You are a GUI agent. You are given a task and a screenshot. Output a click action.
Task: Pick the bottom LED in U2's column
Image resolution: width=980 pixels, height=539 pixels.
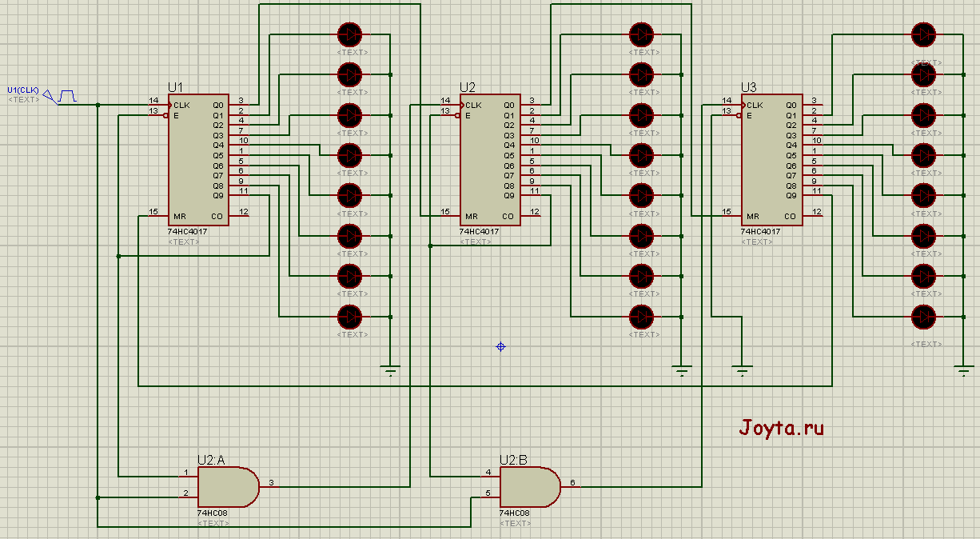point(641,317)
